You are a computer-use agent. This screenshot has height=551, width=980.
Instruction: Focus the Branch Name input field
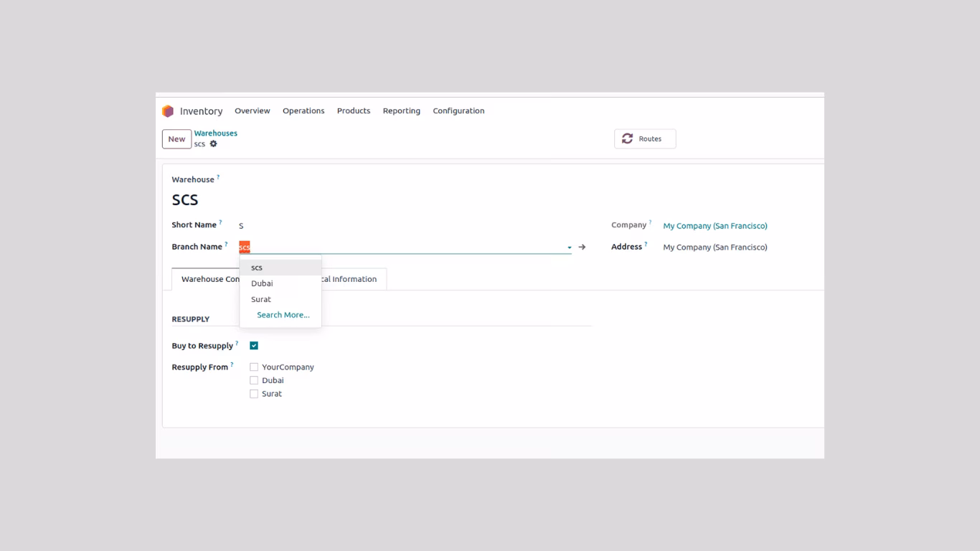click(402, 247)
